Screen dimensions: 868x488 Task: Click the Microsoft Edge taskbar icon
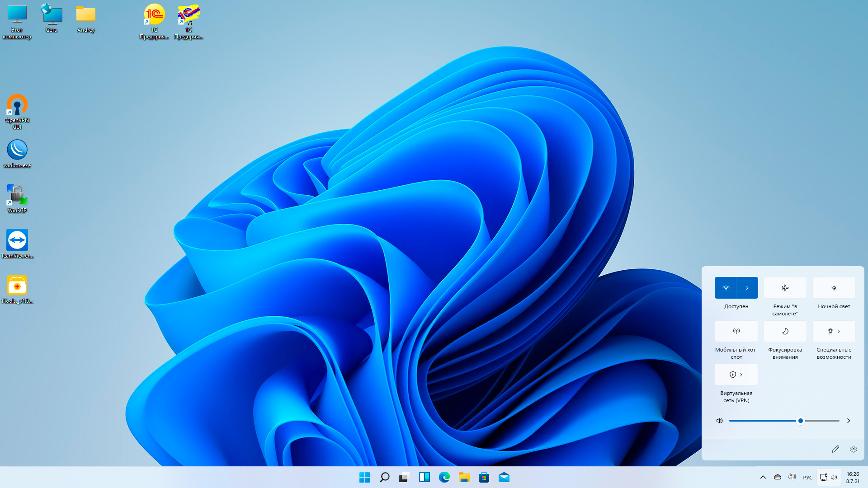tap(444, 477)
